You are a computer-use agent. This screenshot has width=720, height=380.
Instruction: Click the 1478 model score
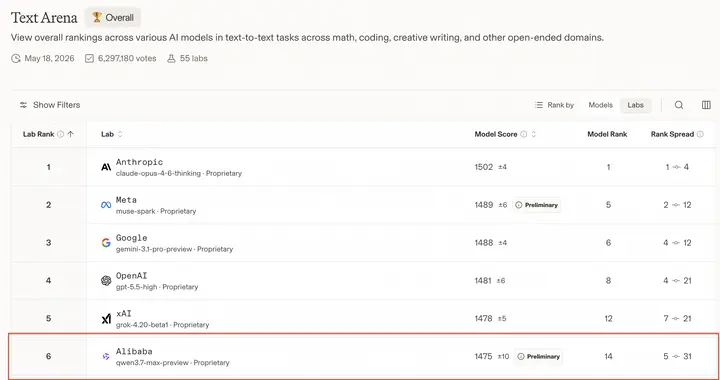tap(484, 319)
